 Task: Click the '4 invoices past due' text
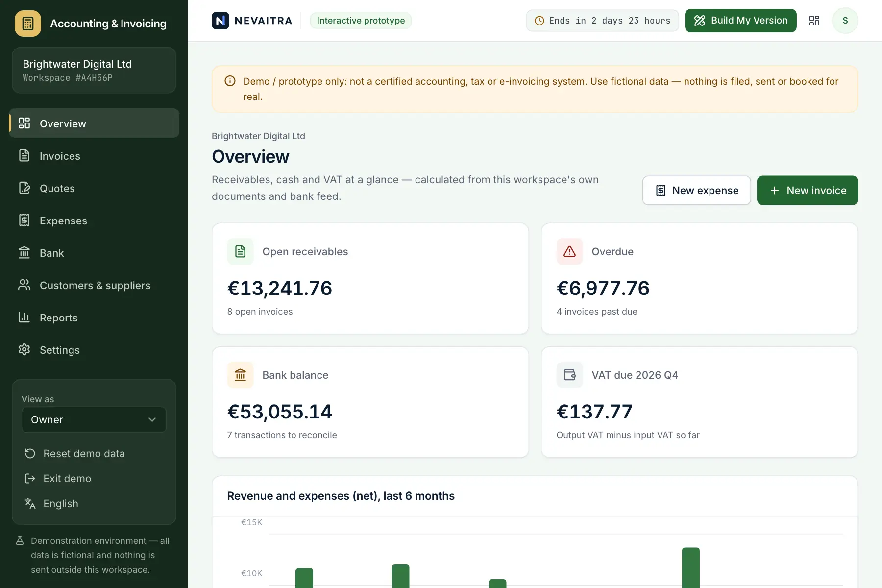pyautogui.click(x=597, y=312)
